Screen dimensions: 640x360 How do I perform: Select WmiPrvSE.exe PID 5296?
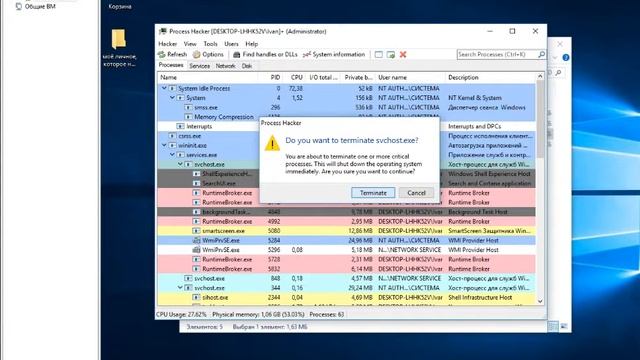tap(347, 250)
